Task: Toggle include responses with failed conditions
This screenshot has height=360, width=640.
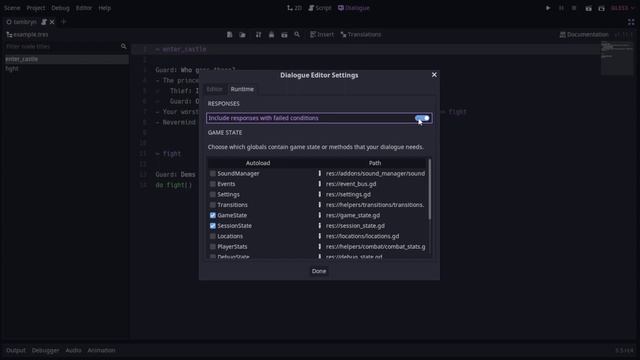Action: tap(422, 118)
